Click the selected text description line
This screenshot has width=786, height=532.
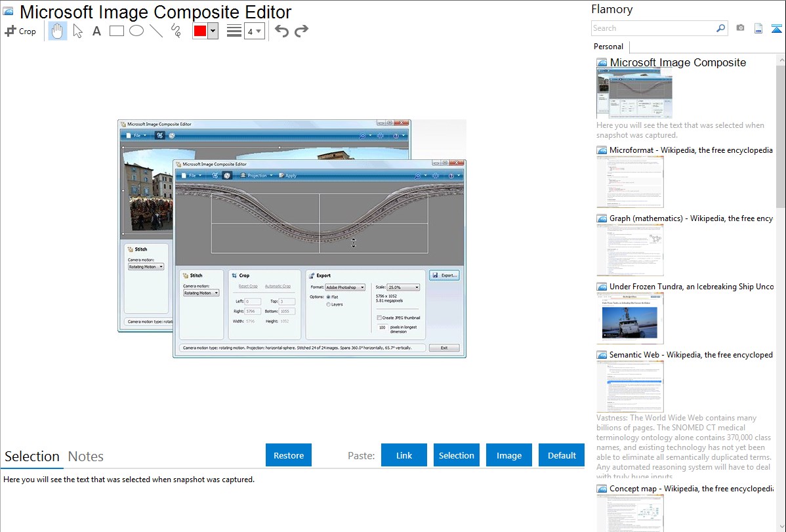pos(129,480)
